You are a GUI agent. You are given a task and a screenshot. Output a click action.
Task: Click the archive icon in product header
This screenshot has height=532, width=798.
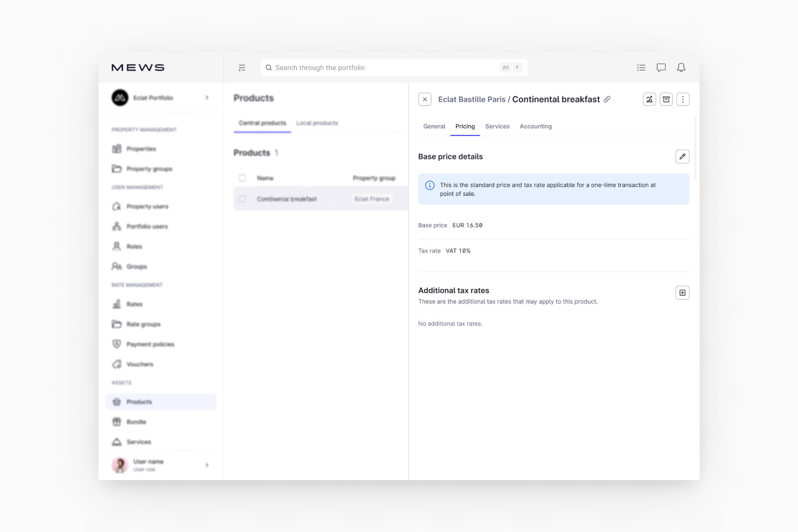click(666, 99)
